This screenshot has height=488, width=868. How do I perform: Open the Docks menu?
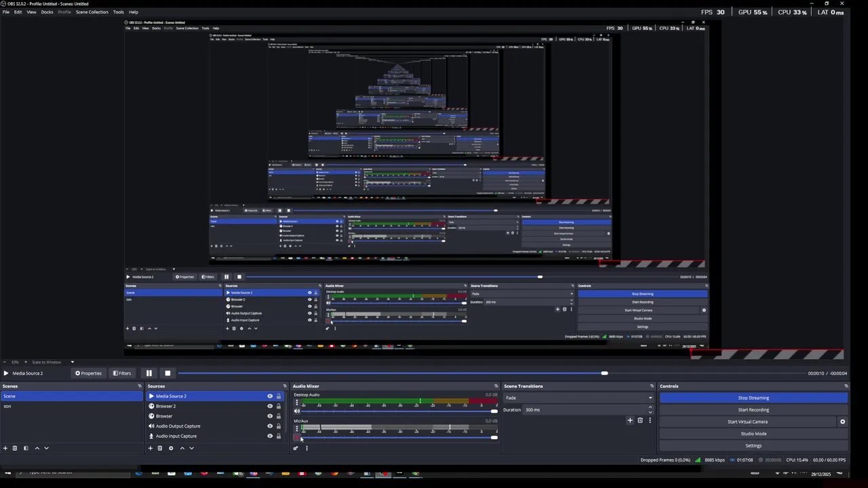pyautogui.click(x=47, y=12)
